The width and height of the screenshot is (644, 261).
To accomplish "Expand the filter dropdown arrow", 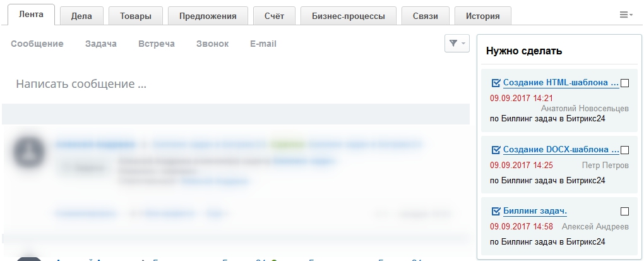I will click(464, 44).
